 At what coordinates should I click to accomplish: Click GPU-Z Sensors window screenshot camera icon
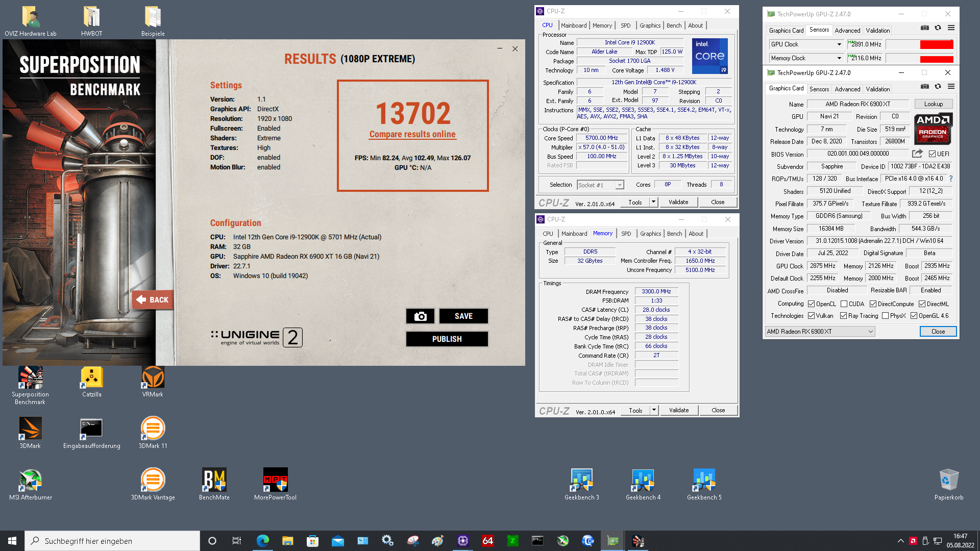coord(924,28)
